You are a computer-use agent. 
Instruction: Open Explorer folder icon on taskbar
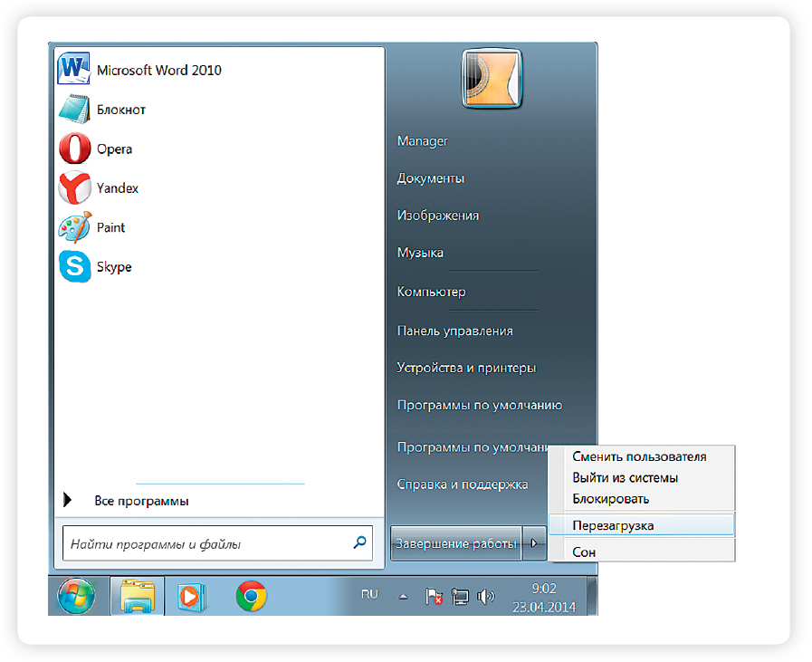[138, 596]
